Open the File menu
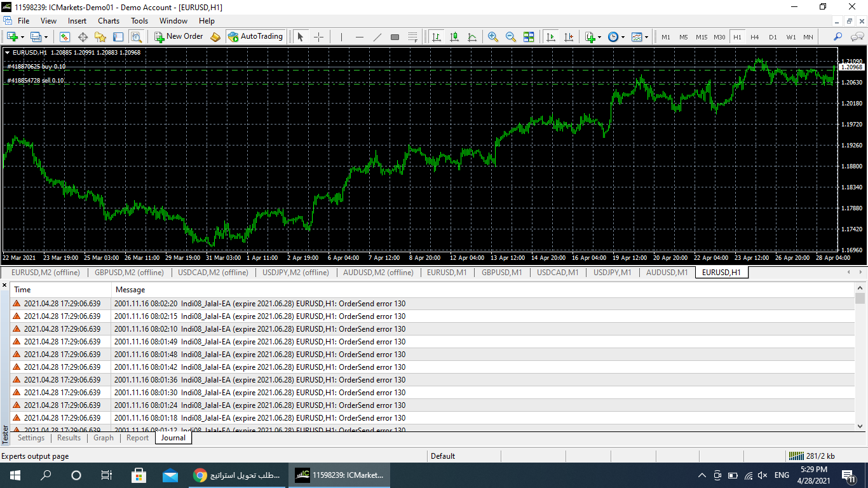Viewport: 868px width, 488px height. point(24,21)
